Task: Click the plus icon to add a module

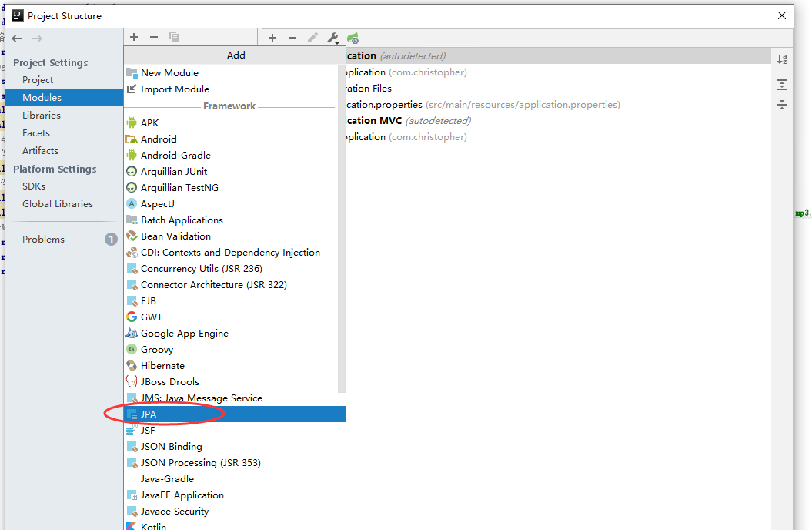Action: pos(134,36)
